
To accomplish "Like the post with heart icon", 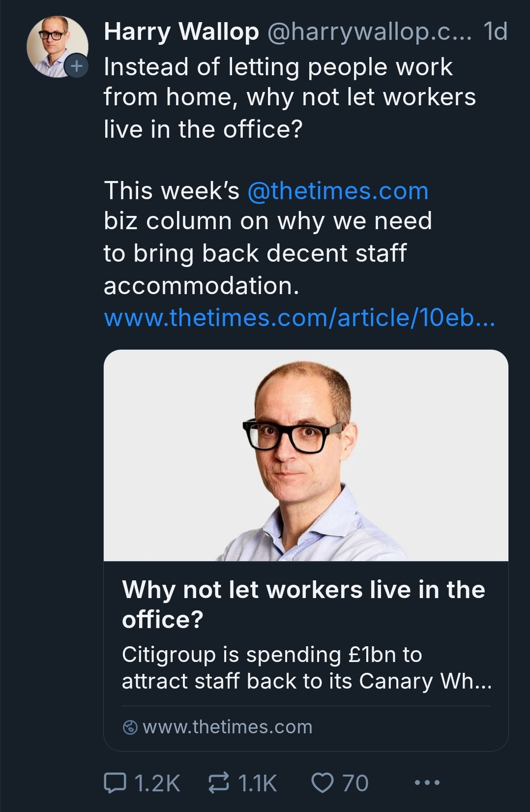I will 323,782.
